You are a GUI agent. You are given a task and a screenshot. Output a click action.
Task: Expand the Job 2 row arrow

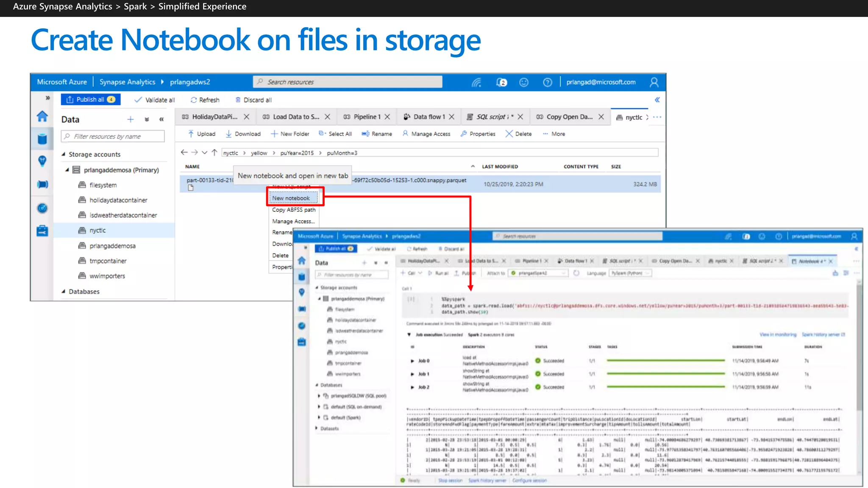tap(412, 387)
